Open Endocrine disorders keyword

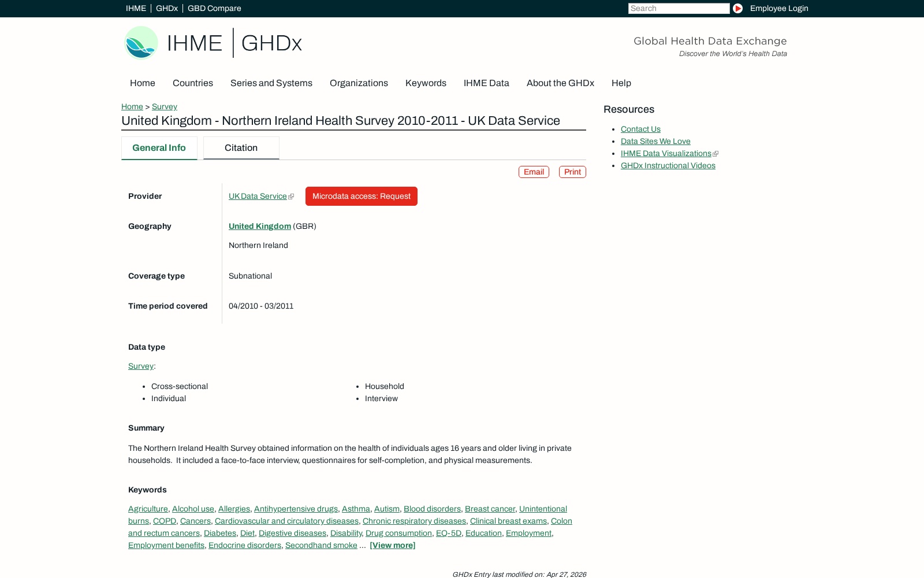click(x=245, y=546)
